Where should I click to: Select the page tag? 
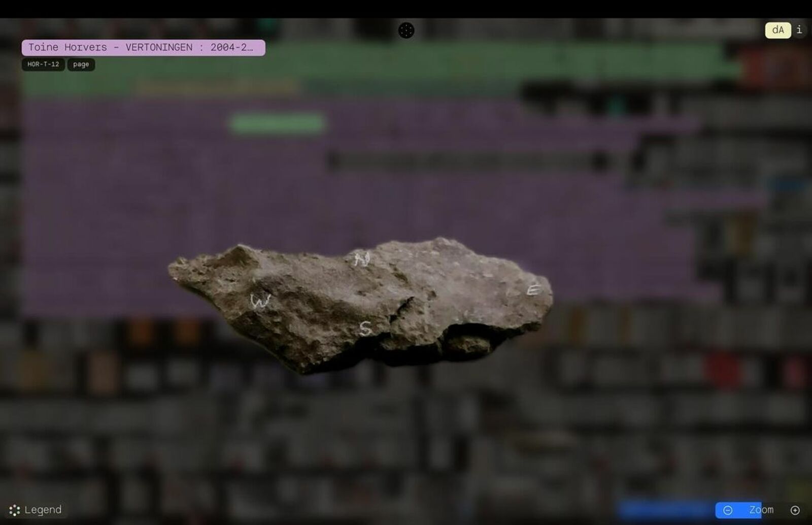81,64
